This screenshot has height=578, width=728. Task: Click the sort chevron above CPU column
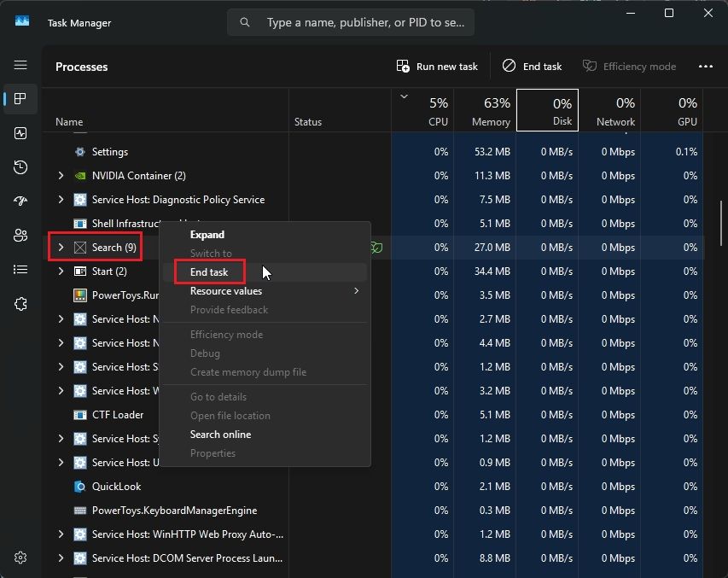[404, 97]
